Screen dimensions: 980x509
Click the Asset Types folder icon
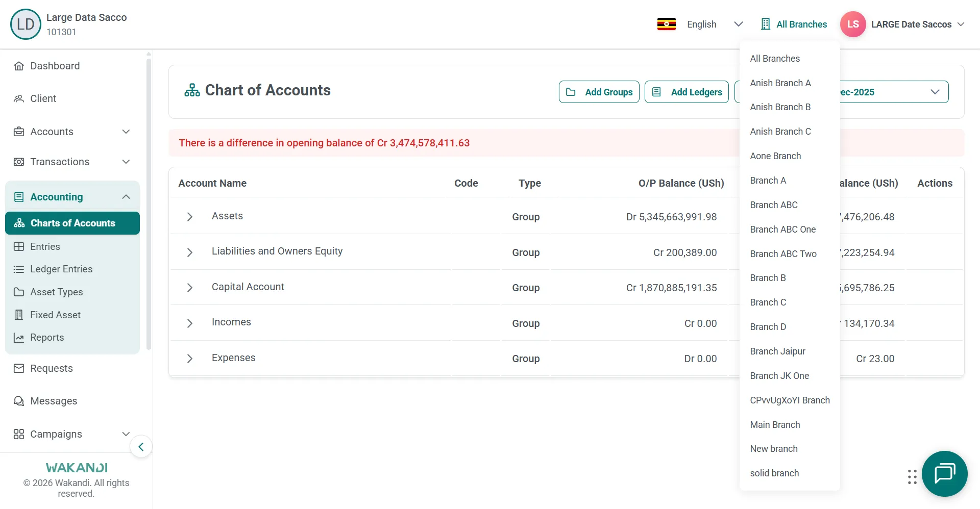pyautogui.click(x=19, y=292)
